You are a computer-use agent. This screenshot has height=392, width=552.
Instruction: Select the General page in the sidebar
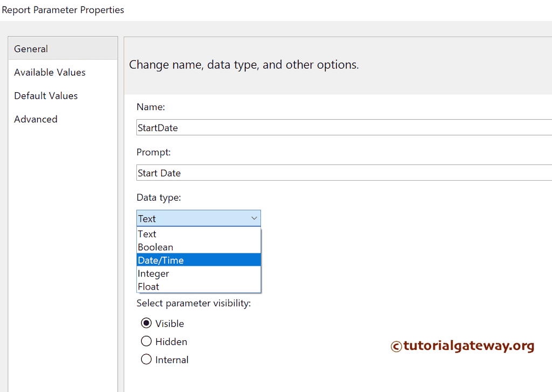[31, 49]
